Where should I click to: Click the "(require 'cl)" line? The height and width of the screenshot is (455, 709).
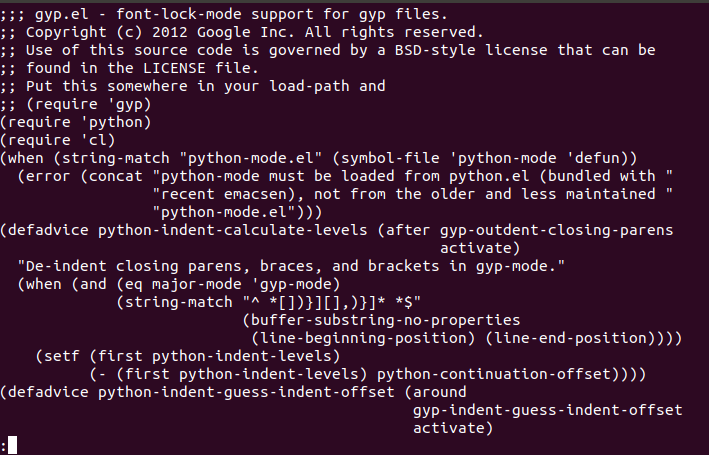point(58,140)
